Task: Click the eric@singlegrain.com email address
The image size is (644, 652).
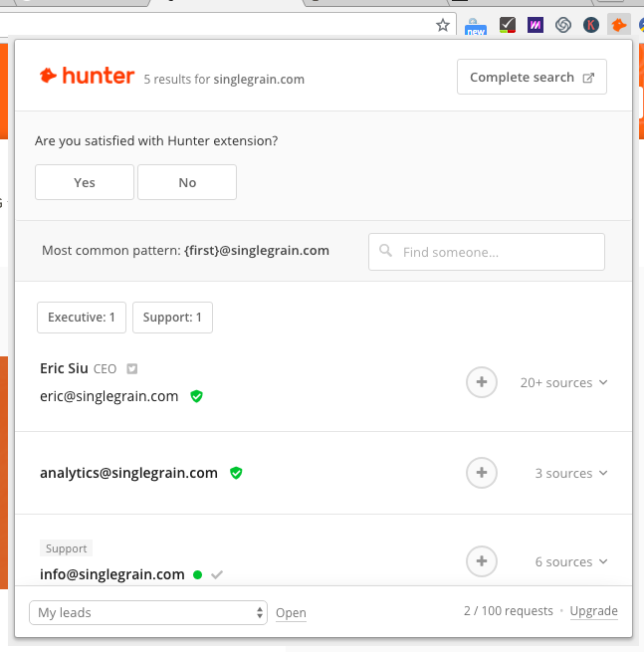Action: click(108, 396)
